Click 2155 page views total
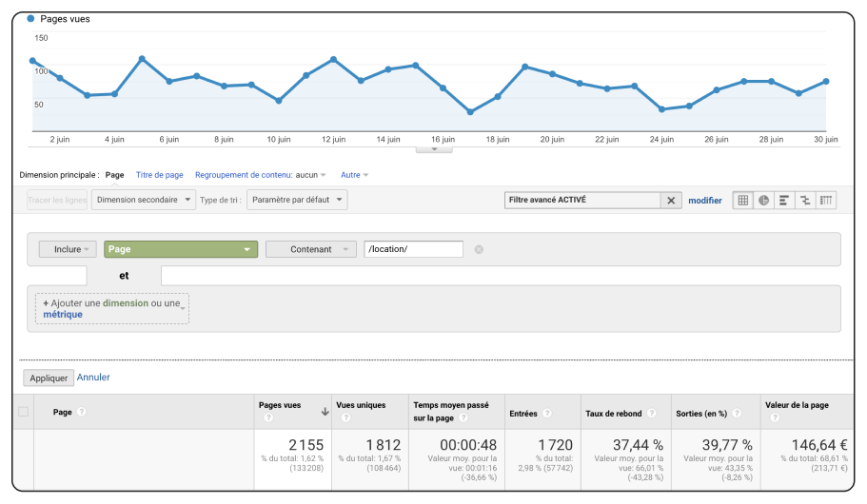The image size is (867, 504). pyautogui.click(x=305, y=445)
